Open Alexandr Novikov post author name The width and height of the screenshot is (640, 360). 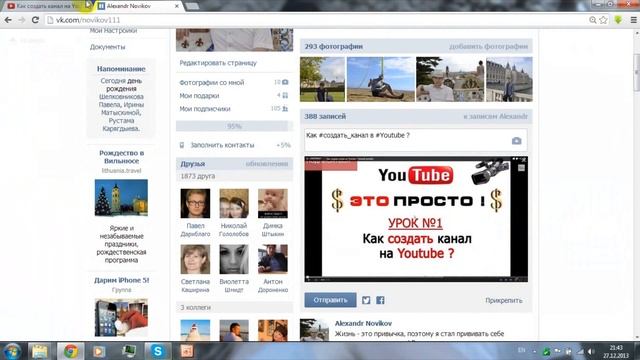click(x=363, y=323)
